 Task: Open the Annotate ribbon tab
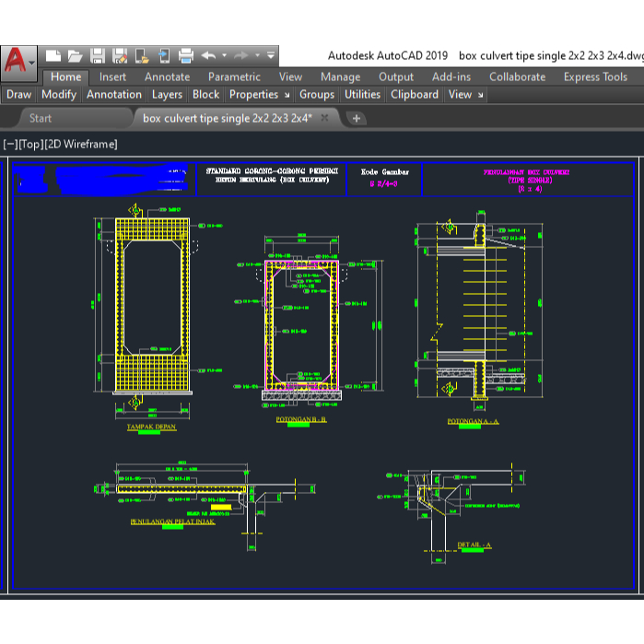(167, 77)
